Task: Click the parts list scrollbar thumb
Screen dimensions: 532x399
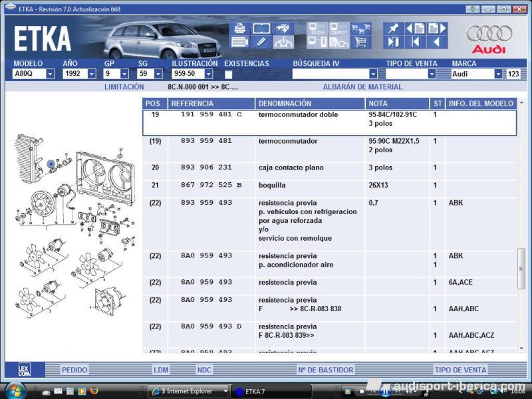Action: pos(521,269)
